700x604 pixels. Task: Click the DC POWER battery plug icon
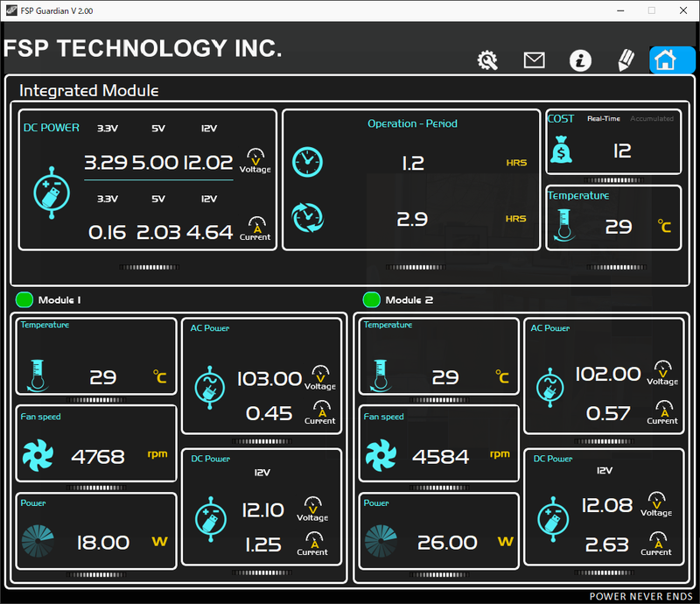[52, 193]
